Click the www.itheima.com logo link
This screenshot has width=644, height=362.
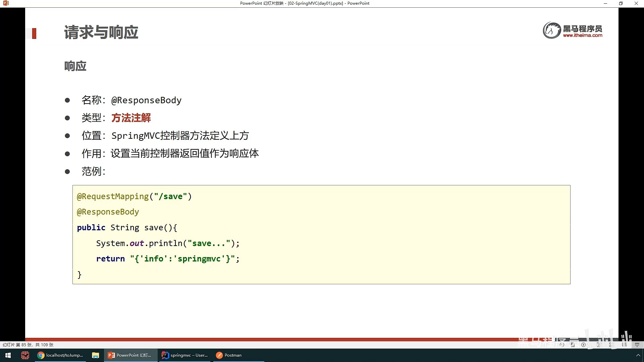pos(582,35)
